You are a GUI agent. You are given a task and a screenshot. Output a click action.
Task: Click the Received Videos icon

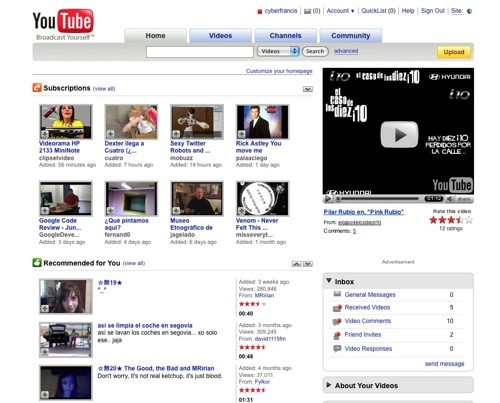pyautogui.click(x=337, y=308)
